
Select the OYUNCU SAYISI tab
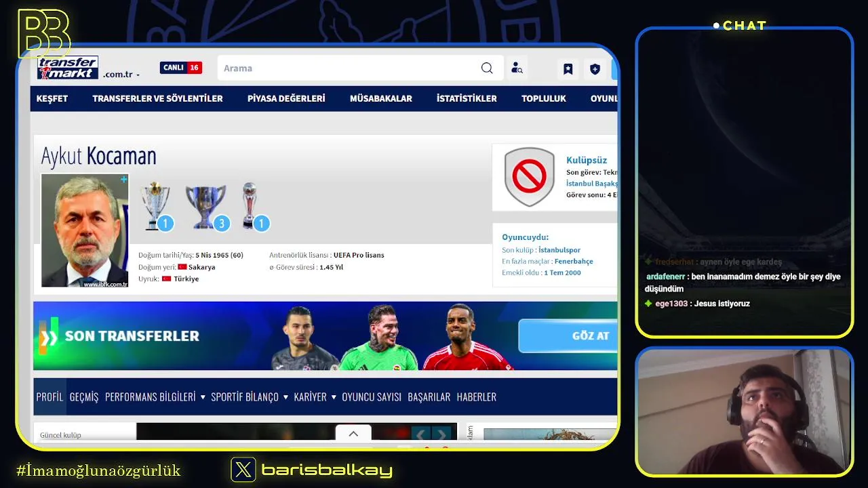tap(372, 397)
